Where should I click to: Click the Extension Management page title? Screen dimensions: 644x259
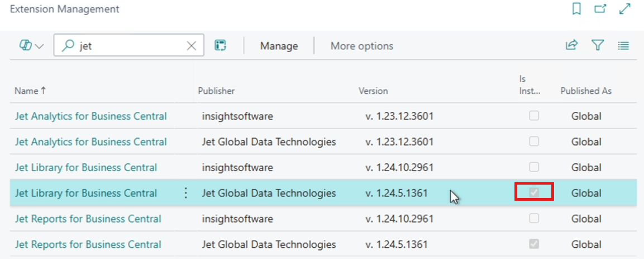pos(64,9)
